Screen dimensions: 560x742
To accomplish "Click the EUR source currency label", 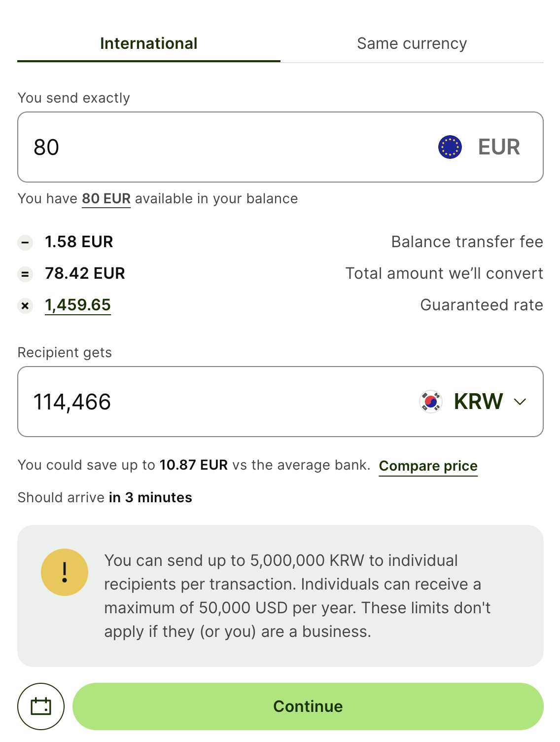I will [499, 147].
